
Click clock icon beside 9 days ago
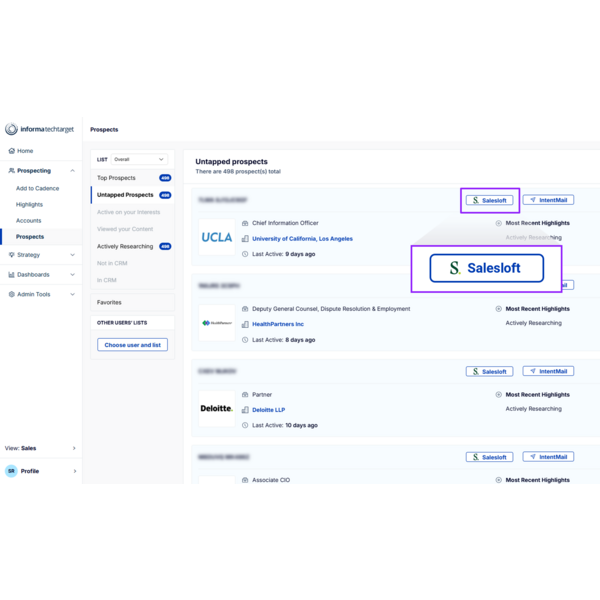[245, 254]
